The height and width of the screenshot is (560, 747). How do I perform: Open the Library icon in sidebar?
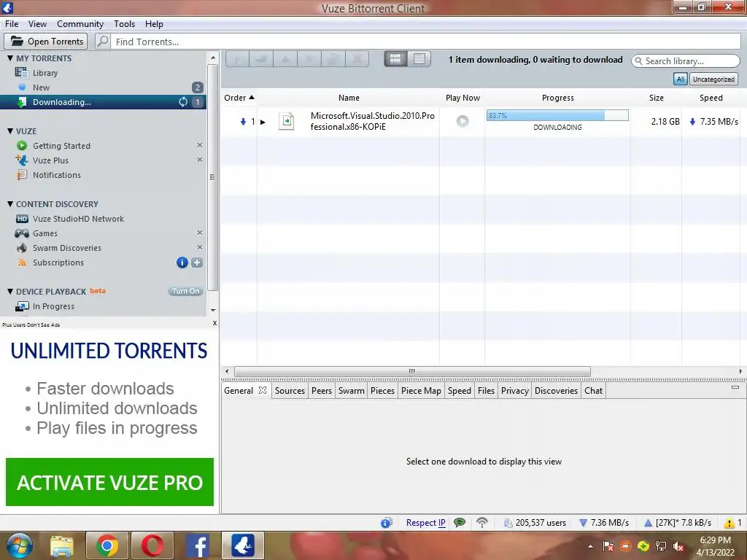point(21,72)
